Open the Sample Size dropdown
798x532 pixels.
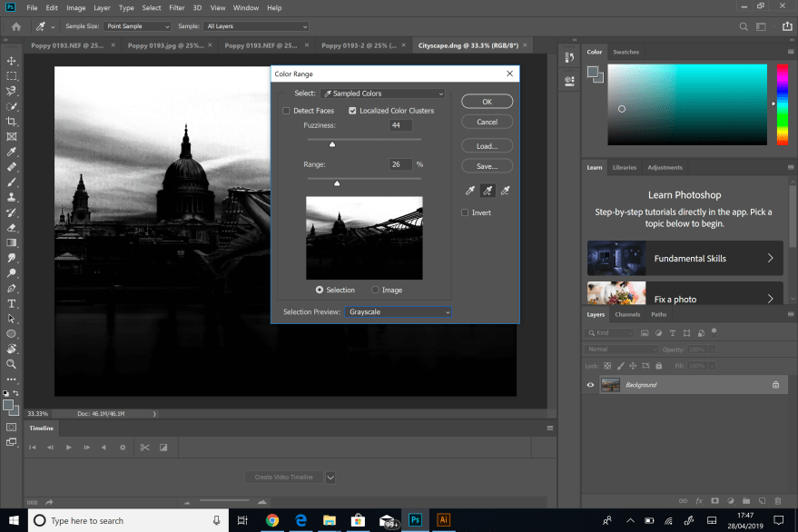(x=136, y=25)
